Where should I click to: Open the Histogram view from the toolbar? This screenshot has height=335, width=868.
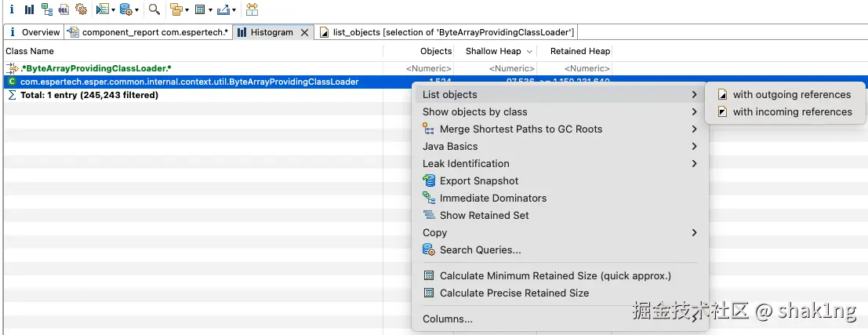(29, 9)
